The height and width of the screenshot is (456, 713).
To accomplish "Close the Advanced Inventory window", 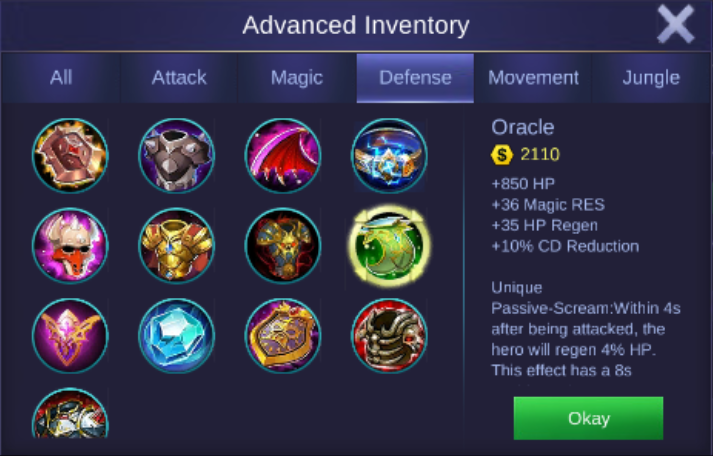I will click(x=676, y=25).
